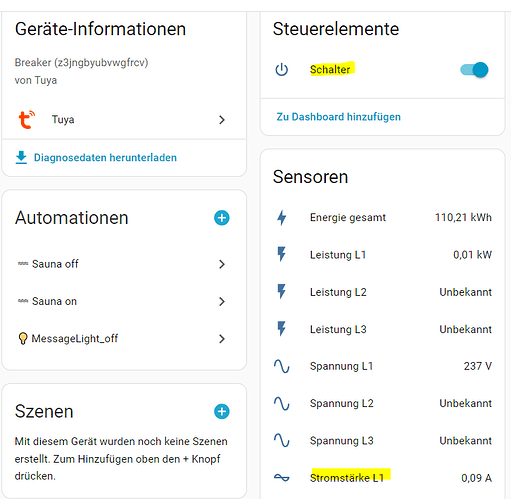Open the Leistung L1 sensor entry

click(383, 255)
